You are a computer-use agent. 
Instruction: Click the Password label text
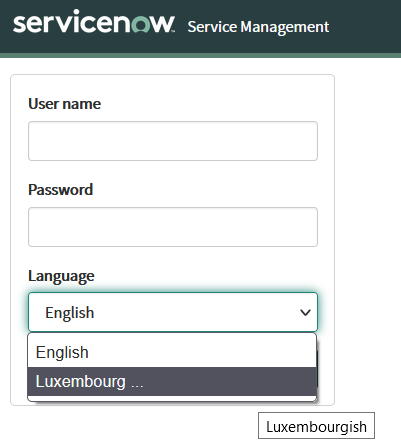[x=60, y=190]
